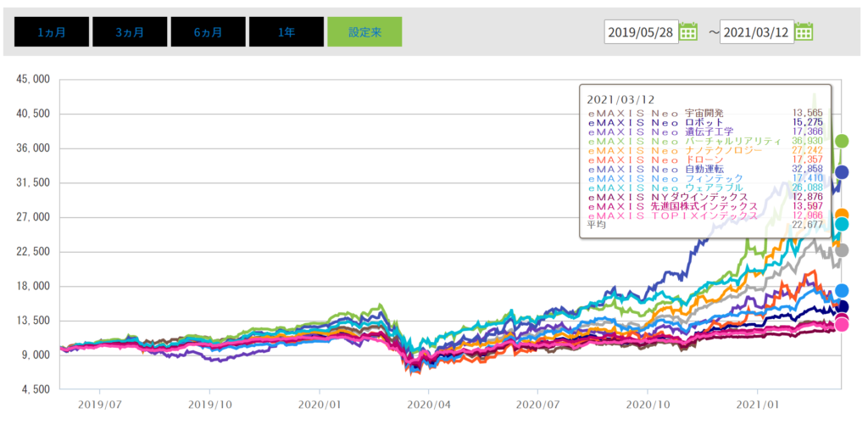The height and width of the screenshot is (425, 868).
Task: Click the 27,000 y-axis label
Action: click(x=31, y=217)
